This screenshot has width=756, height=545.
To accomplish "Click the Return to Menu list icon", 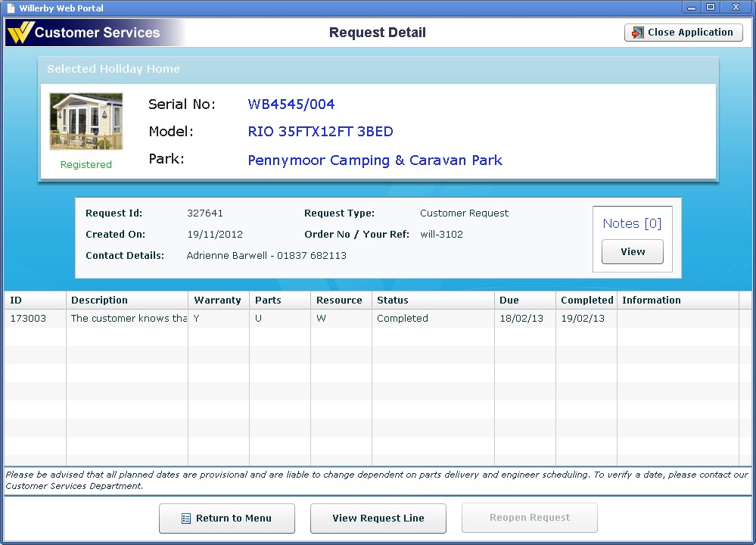I will (186, 519).
